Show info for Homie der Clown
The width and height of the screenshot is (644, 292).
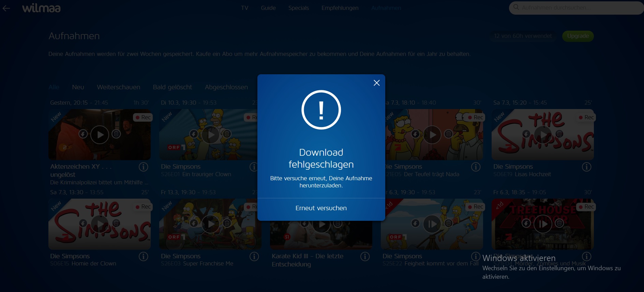(x=144, y=257)
